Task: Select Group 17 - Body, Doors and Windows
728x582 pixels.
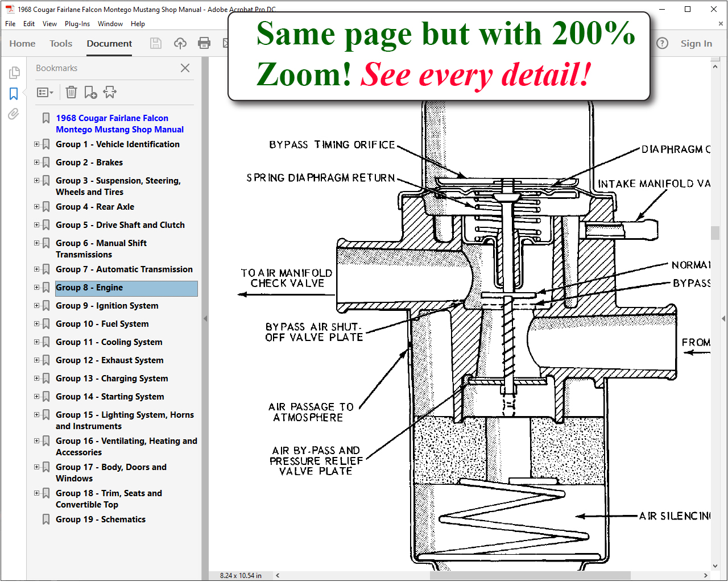Action: click(x=111, y=473)
